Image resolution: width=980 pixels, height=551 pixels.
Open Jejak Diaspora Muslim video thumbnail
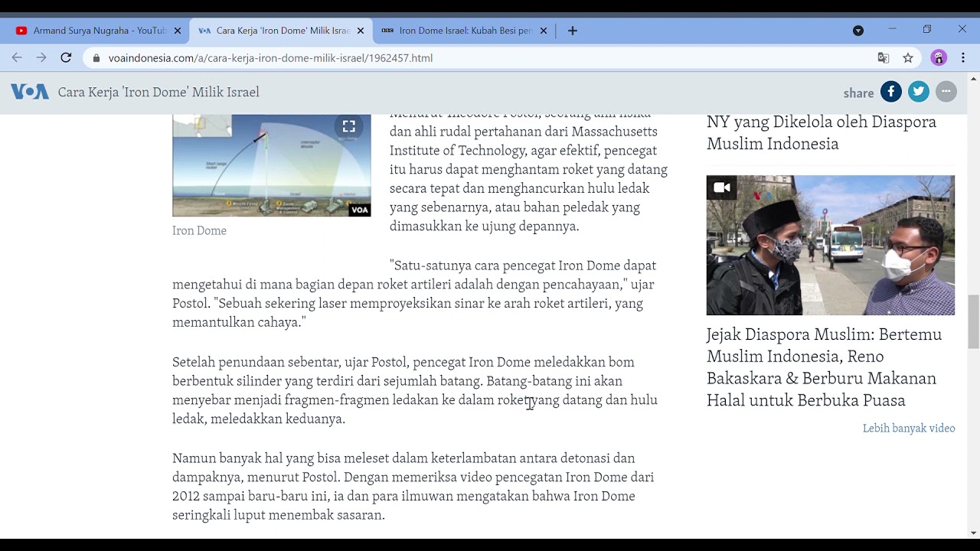pos(831,245)
